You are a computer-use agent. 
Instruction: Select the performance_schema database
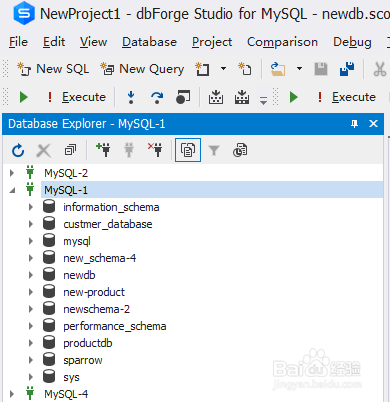point(115,326)
